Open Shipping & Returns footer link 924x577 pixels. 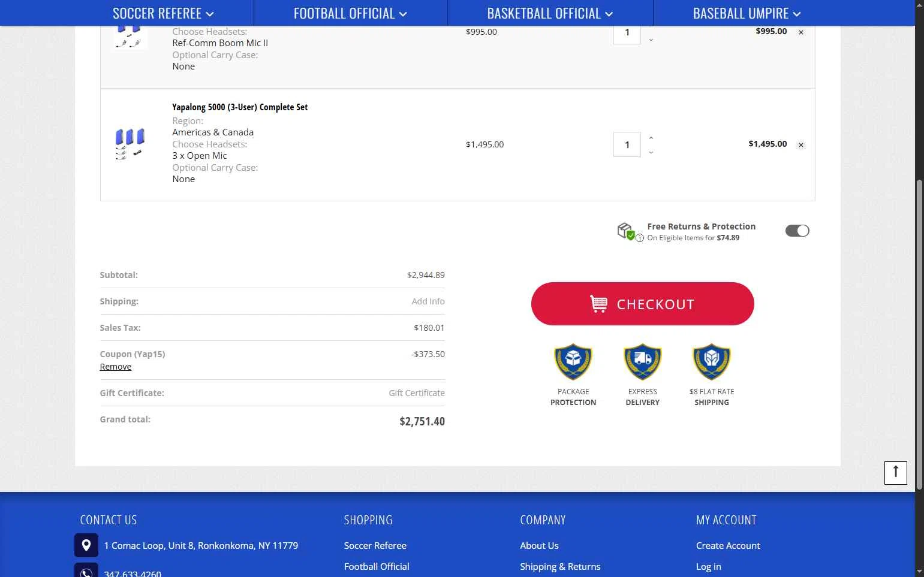pyautogui.click(x=560, y=566)
